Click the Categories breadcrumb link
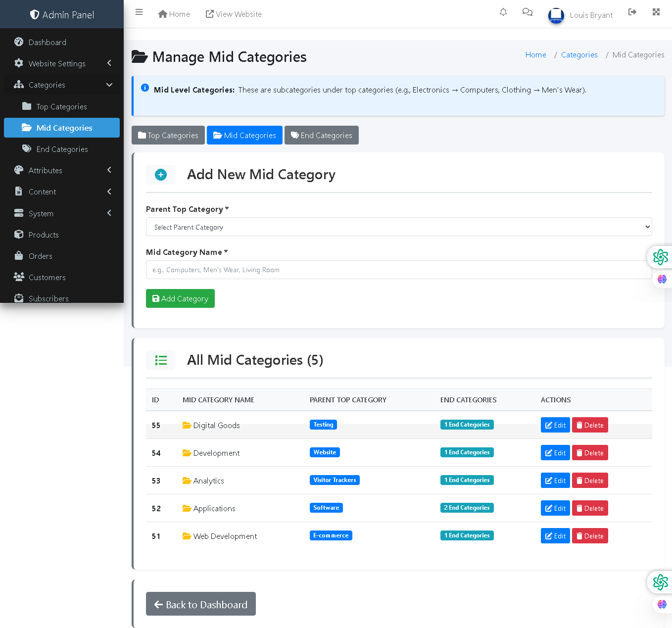 tap(579, 55)
